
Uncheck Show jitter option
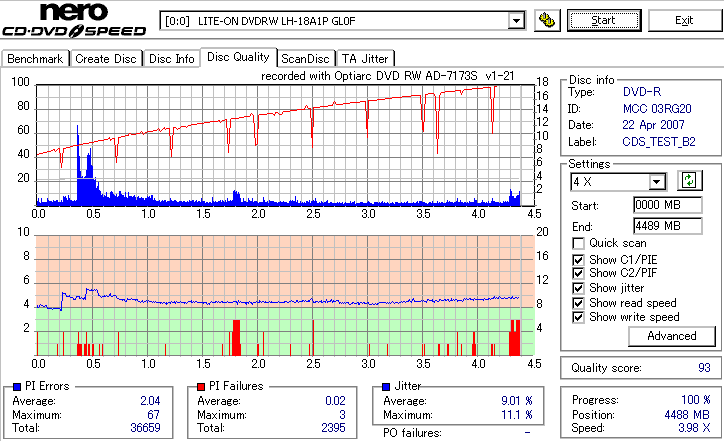coord(578,288)
